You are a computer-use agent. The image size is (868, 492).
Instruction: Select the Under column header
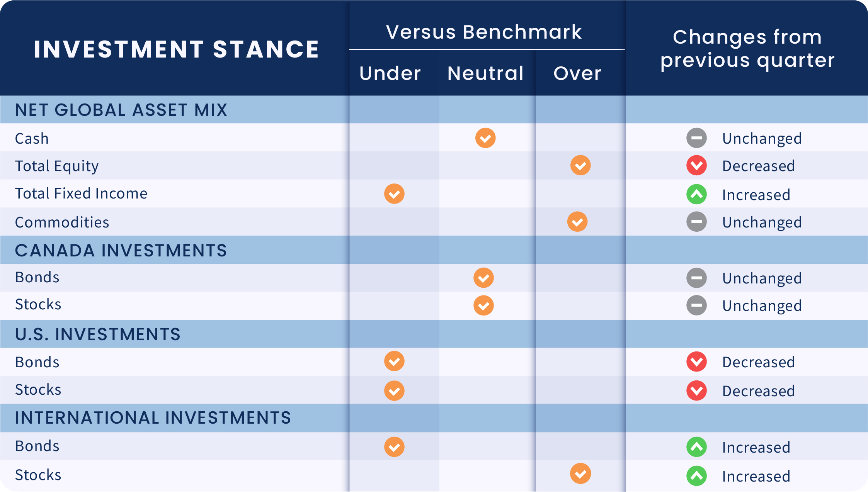click(x=390, y=73)
